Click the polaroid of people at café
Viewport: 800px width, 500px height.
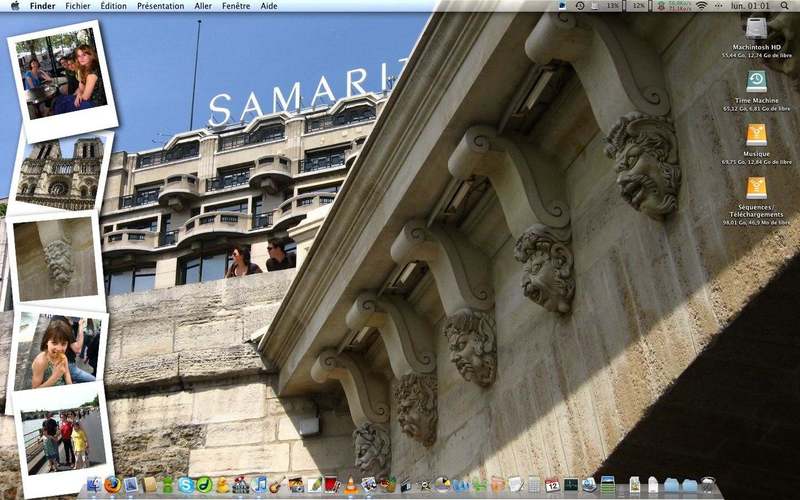(x=62, y=81)
